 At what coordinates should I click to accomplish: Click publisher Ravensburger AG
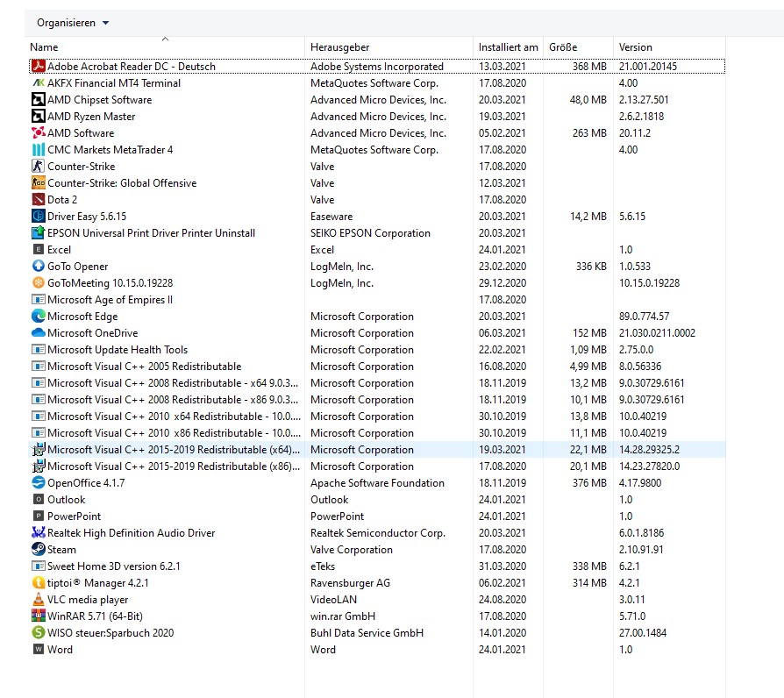[x=350, y=583]
